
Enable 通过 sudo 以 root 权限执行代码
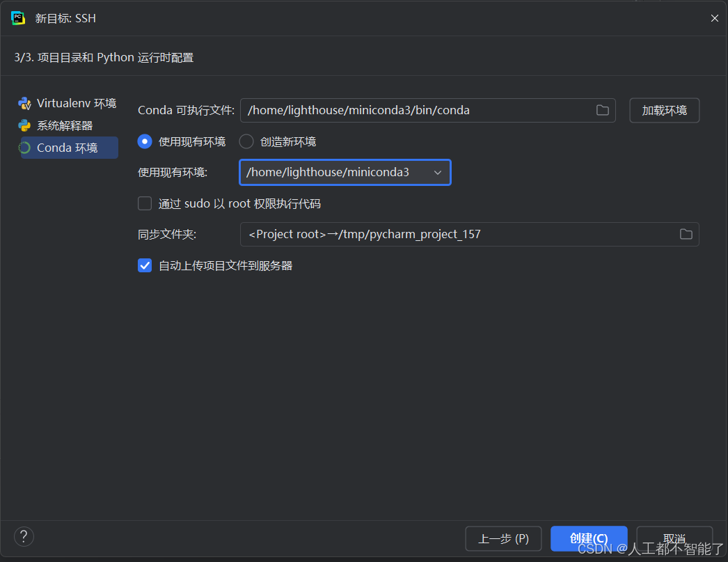point(144,203)
